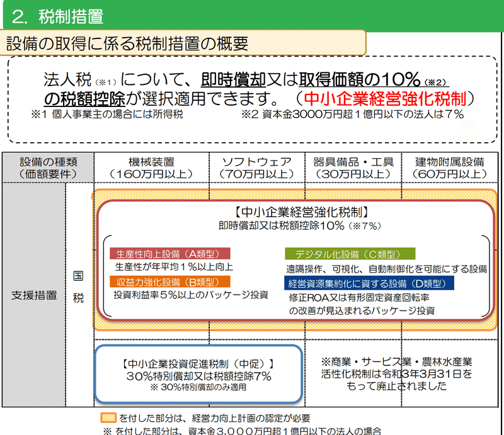
Task: Click the orange hatched legend swatch below the table
Action: 108,417
